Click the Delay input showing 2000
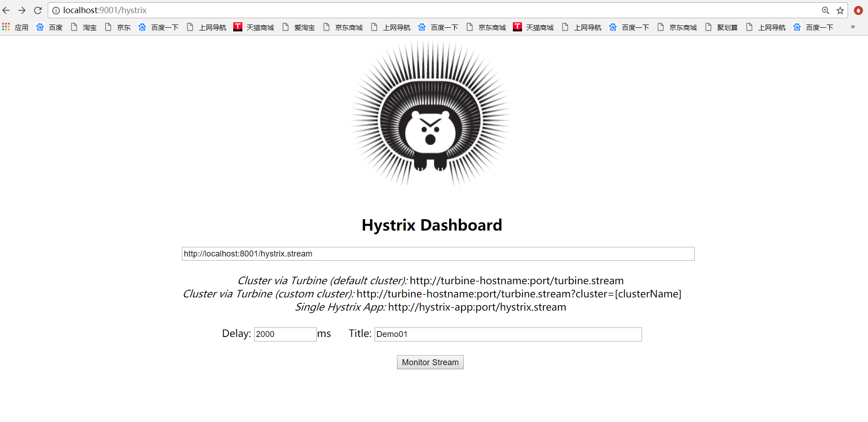The image size is (868, 422). click(285, 334)
